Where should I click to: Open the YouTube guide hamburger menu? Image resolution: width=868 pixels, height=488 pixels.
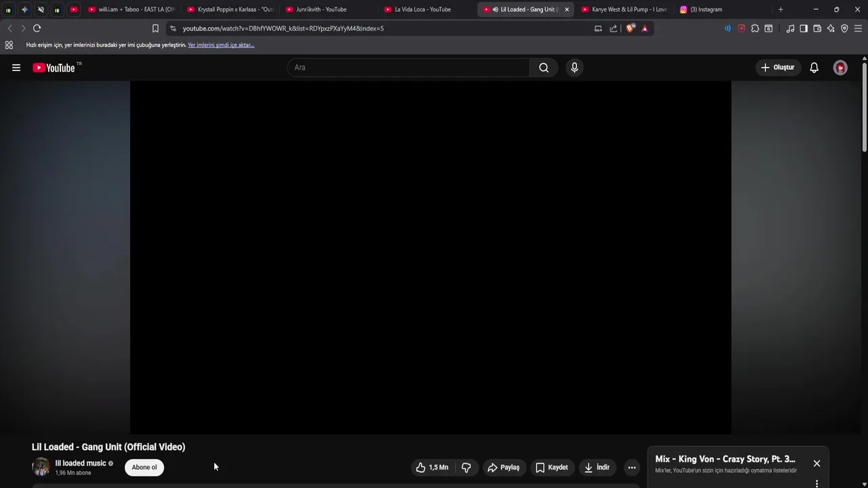[16, 68]
